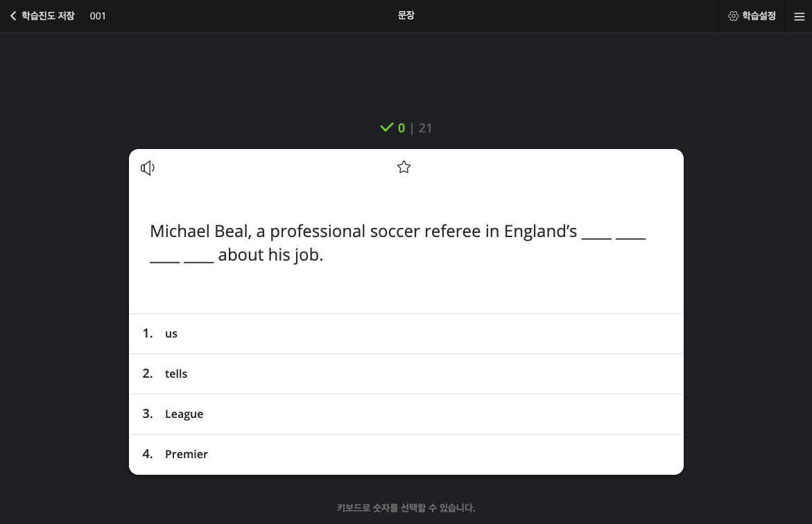The width and height of the screenshot is (812, 524).
Task: Choose answer option 3 'League'
Action: pos(406,414)
